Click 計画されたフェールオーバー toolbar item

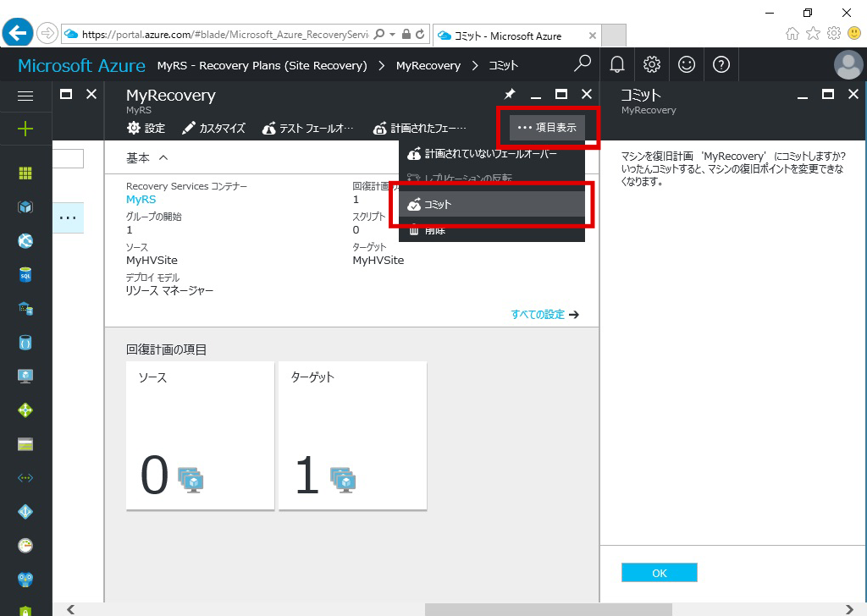coord(420,128)
